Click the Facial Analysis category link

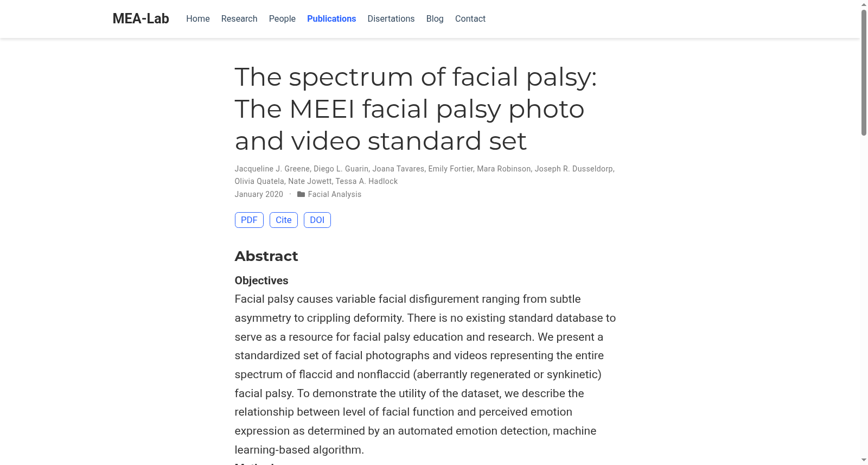(x=335, y=194)
